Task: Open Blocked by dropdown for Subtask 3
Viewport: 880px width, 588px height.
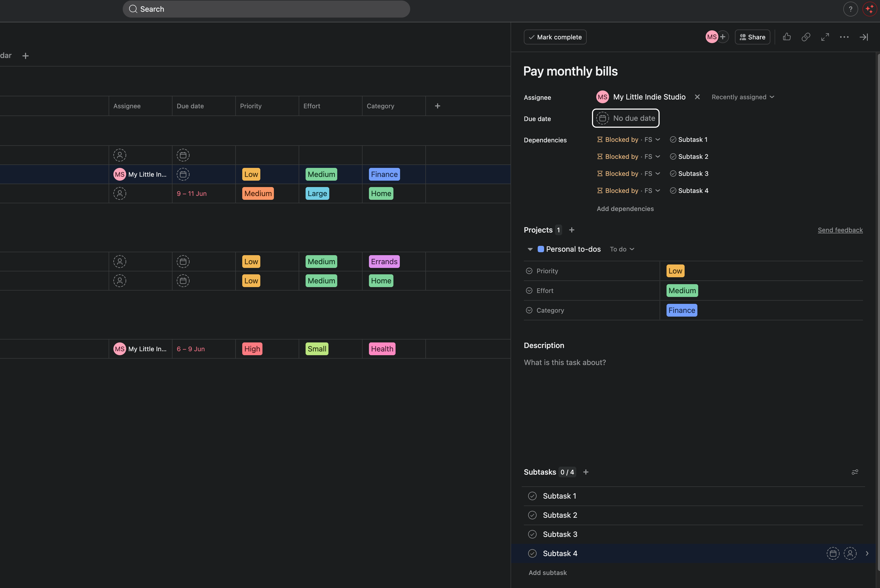Action: point(628,173)
